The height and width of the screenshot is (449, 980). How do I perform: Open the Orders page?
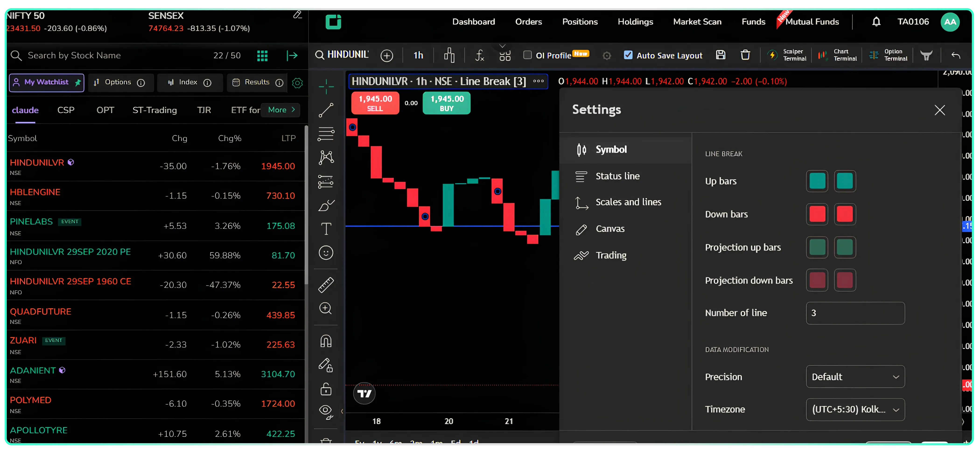point(528,22)
